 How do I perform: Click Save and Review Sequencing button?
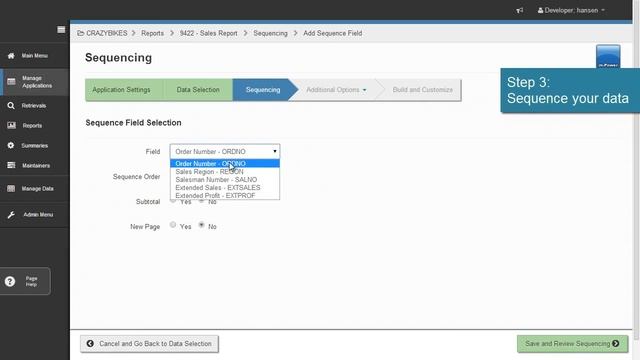click(572, 344)
